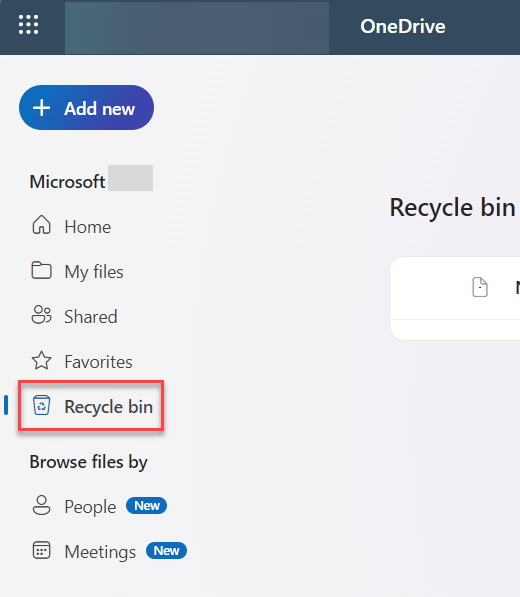This screenshot has width=520, height=597.
Task: Click the New badge beside Meetings
Action: point(166,551)
